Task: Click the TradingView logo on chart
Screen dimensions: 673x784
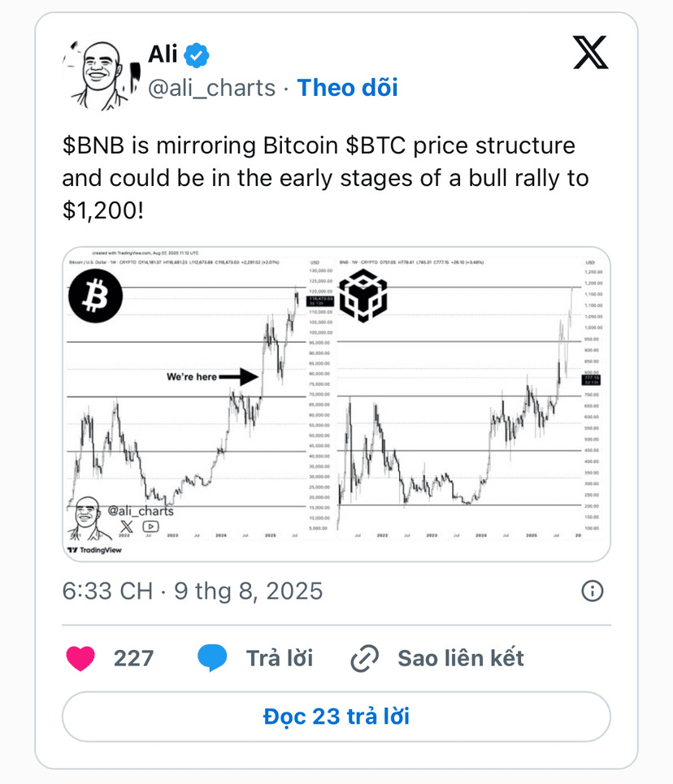Action: 94,550
